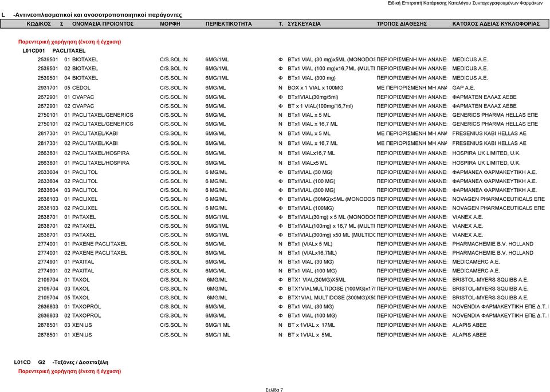Click PAXENE PACLITAXEL packaging BTx1 (VIALx16,7ML)
550x392 pixels.
pos(312,253)
